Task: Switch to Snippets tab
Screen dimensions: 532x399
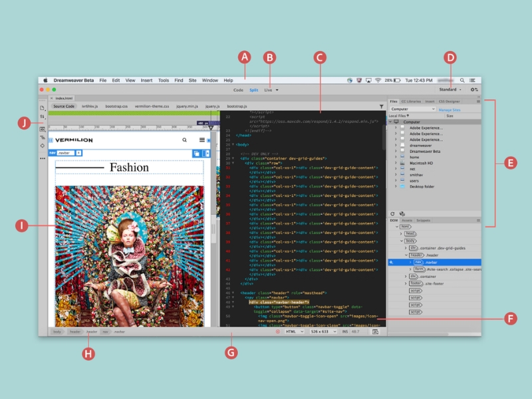Action: click(x=423, y=221)
